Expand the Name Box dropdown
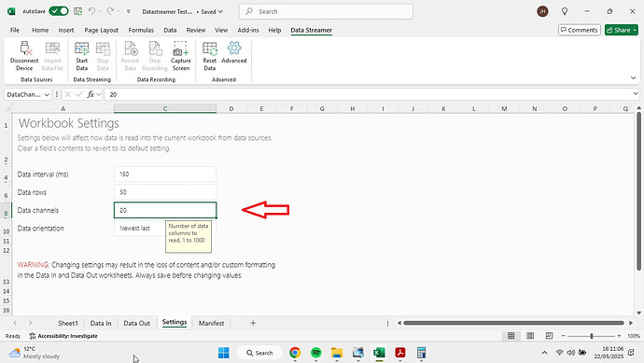Image resolution: width=644 pixels, height=363 pixels. coord(47,95)
